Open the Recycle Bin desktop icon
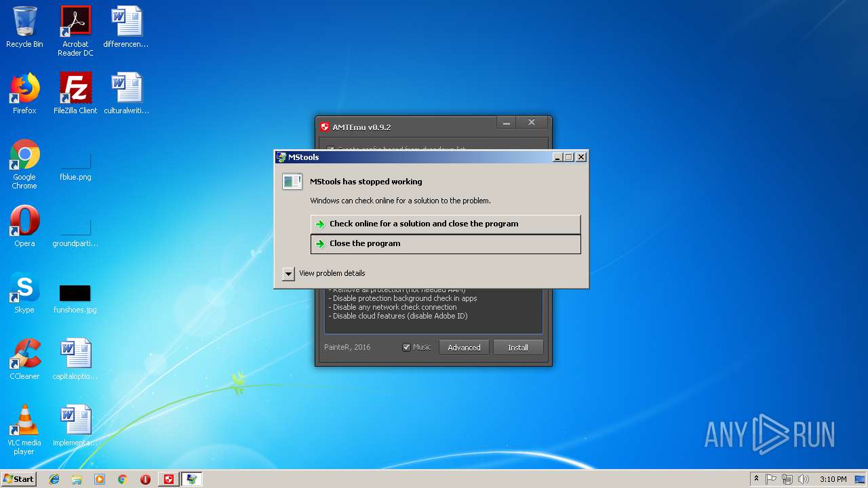Viewport: 868px width, 488px height. [x=24, y=27]
